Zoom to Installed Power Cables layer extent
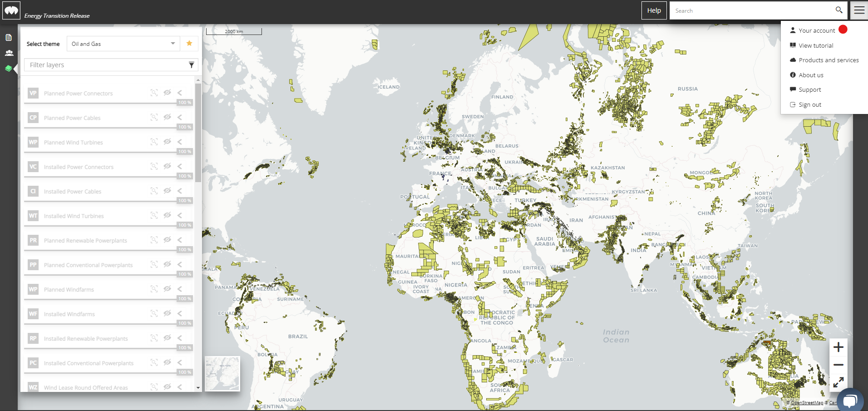868x411 pixels. [154, 191]
